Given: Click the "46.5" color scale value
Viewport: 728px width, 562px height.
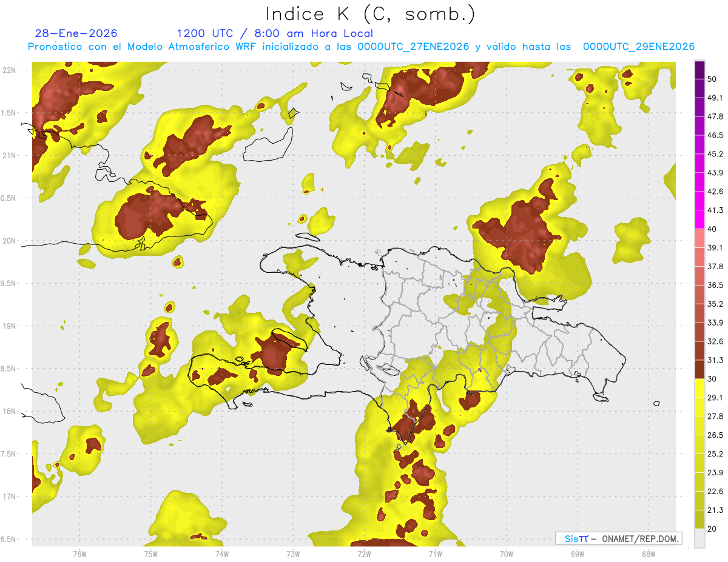Looking at the screenshot, I should 715,135.
